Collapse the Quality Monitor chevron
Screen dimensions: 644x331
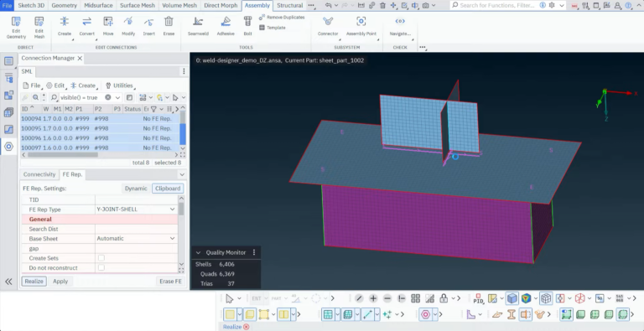tap(199, 252)
